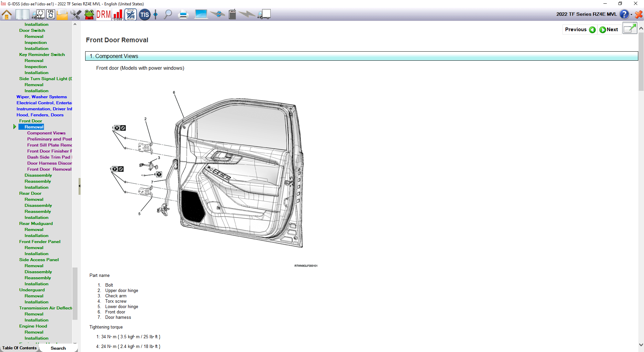The image size is (644, 352).
Task: Open the DRM tool
Action: (x=103, y=14)
